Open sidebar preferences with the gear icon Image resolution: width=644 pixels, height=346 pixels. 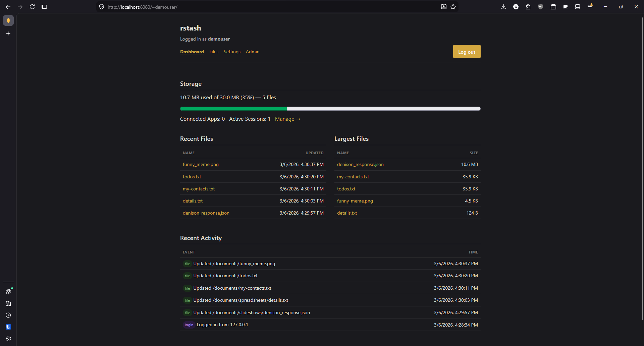8,339
